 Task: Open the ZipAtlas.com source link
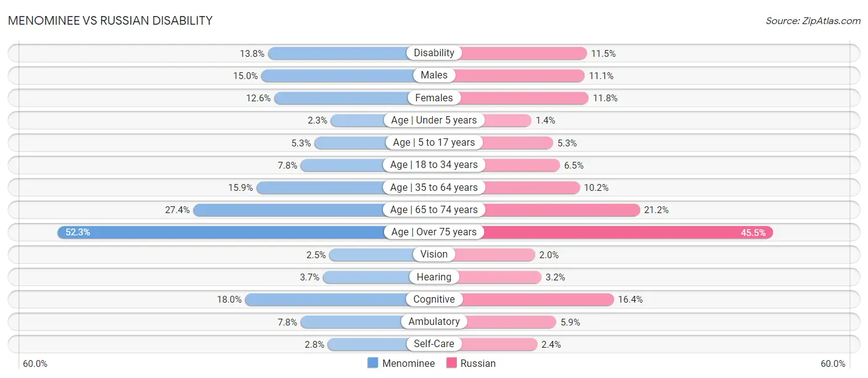pos(813,20)
